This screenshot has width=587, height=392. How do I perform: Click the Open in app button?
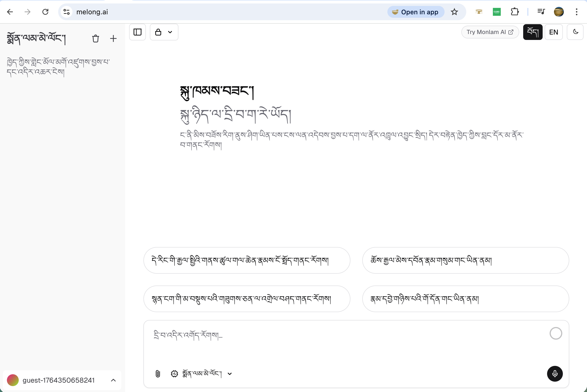click(x=415, y=12)
